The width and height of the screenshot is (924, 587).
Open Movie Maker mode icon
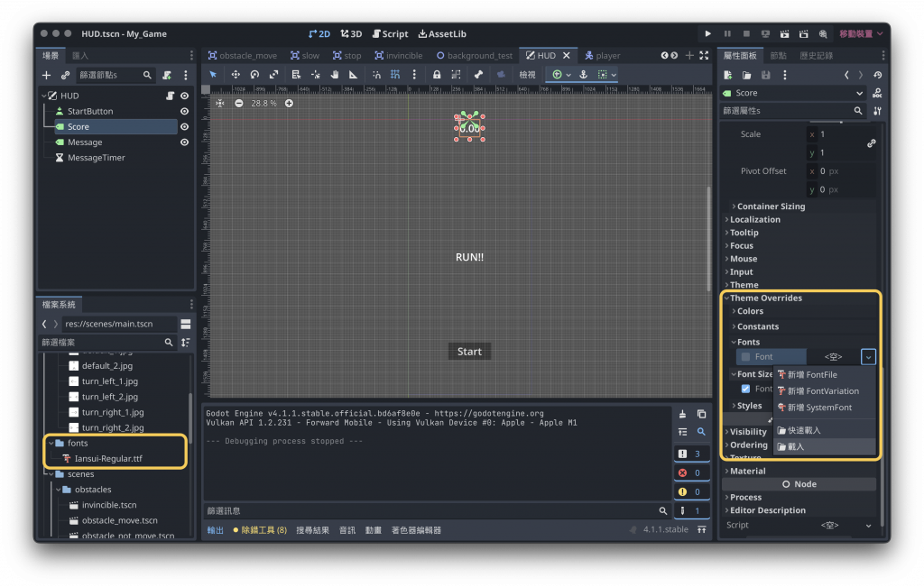point(823,33)
